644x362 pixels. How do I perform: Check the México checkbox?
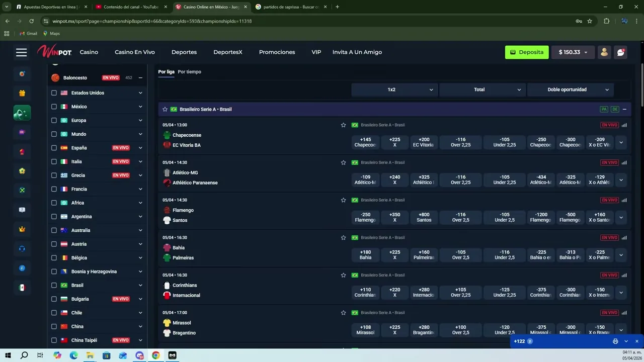(54, 107)
